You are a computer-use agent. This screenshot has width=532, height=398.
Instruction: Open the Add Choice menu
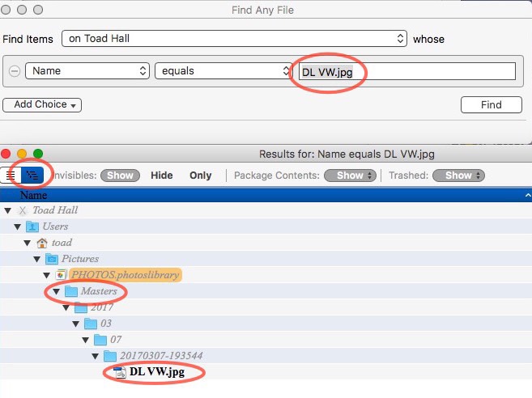point(42,104)
